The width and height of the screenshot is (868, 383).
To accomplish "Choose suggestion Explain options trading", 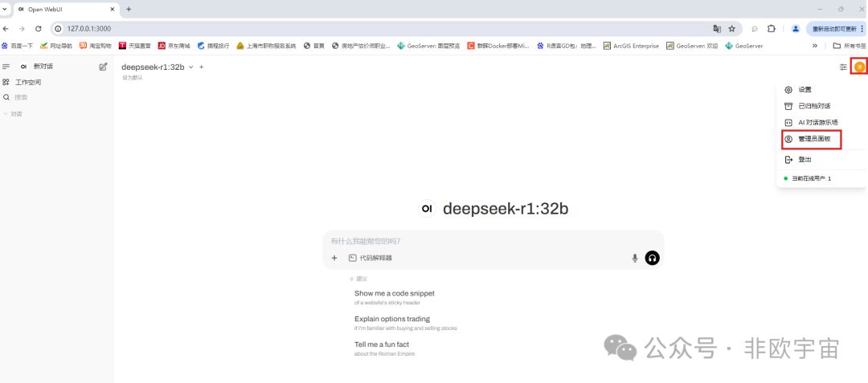I will point(405,323).
